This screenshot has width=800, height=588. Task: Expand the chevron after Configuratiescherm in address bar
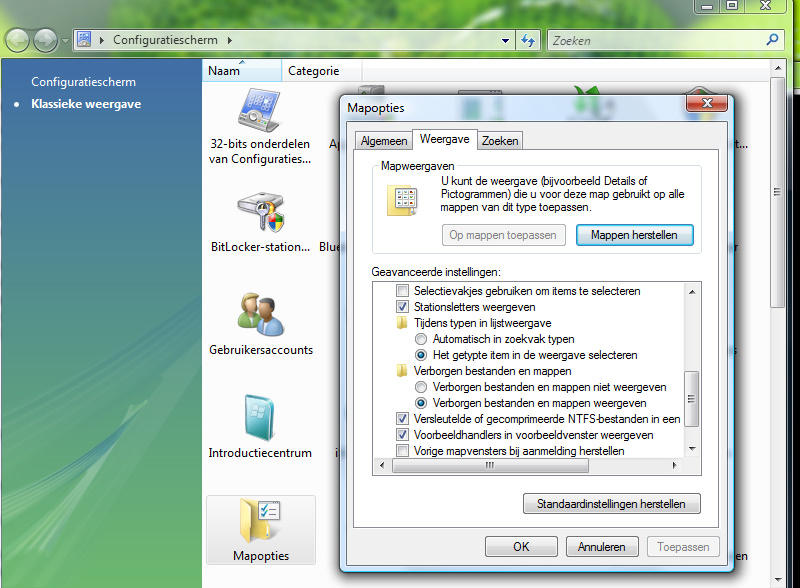pyautogui.click(x=230, y=40)
